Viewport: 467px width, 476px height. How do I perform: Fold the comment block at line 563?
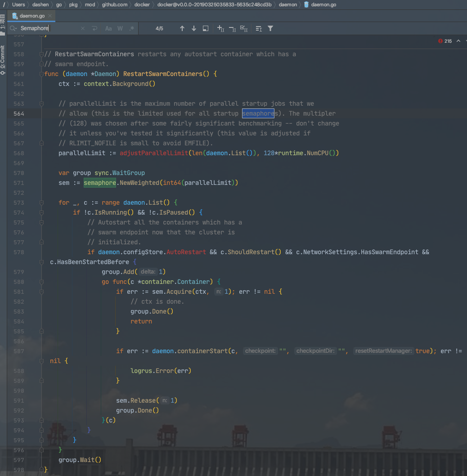[42, 103]
